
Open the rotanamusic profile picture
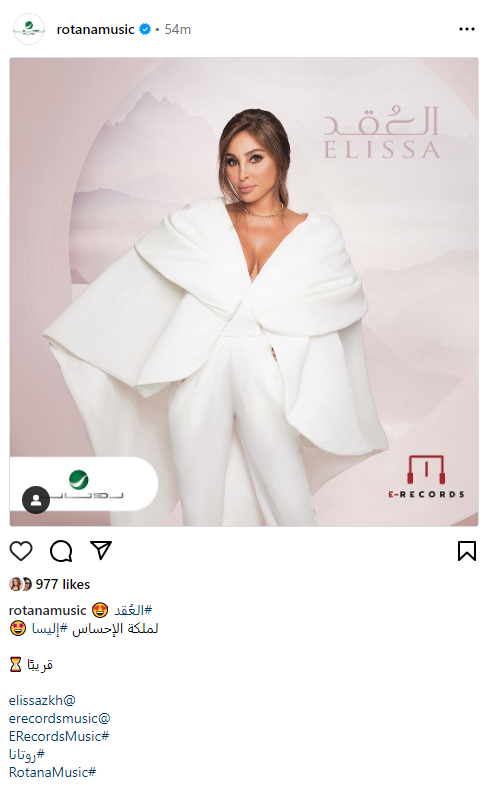(x=29, y=30)
